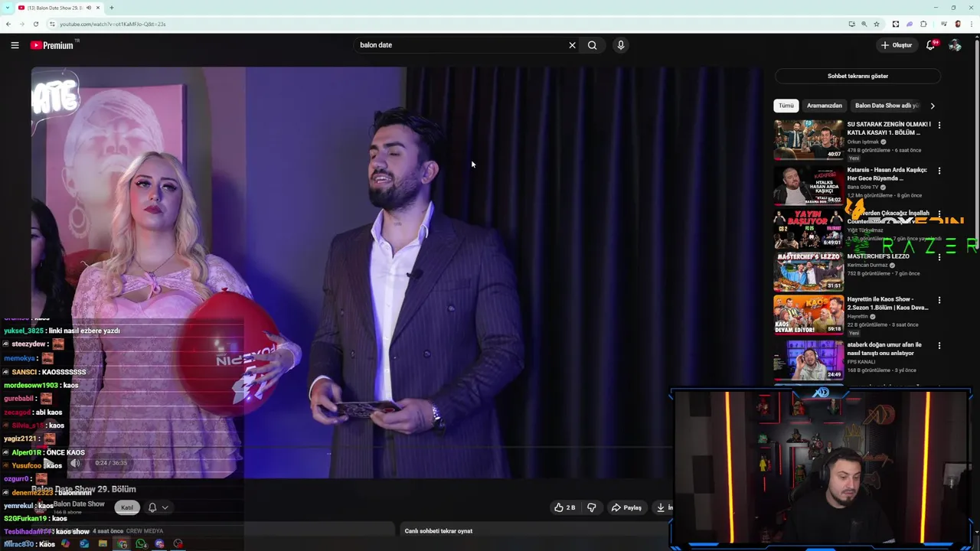Screen dimensions: 980x551
Task: Go back with browser back arrow
Action: [x=8, y=24]
